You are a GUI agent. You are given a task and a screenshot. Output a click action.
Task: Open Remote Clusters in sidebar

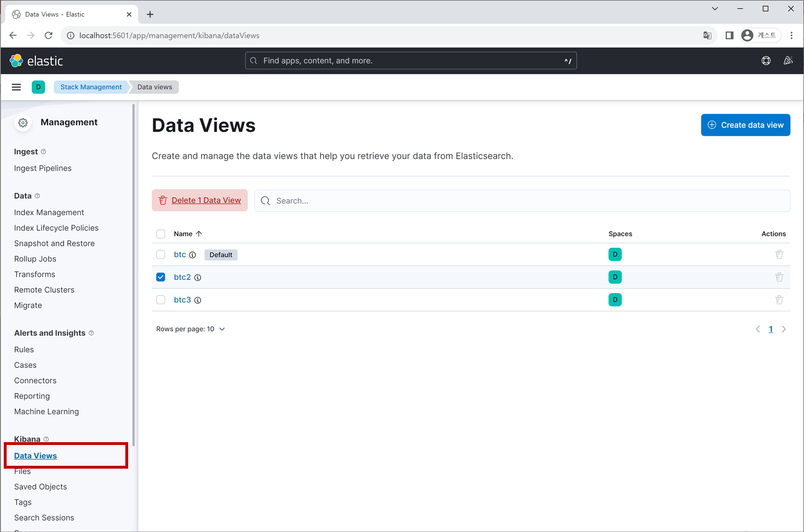(x=44, y=290)
